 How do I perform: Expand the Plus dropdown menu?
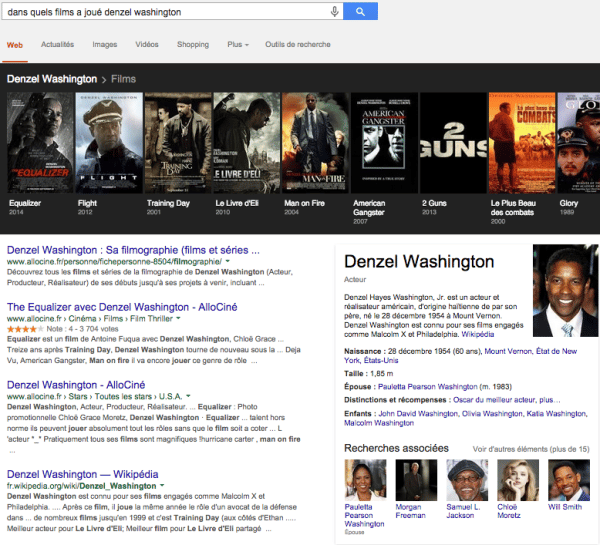click(x=238, y=44)
